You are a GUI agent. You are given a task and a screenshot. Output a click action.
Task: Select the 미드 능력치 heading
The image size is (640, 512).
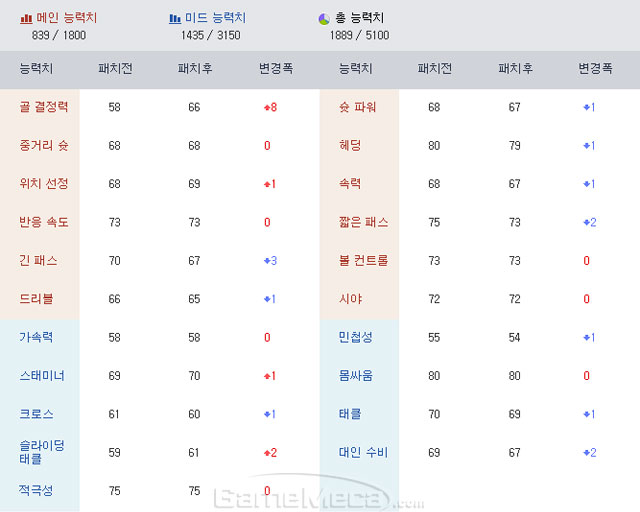pos(216,18)
